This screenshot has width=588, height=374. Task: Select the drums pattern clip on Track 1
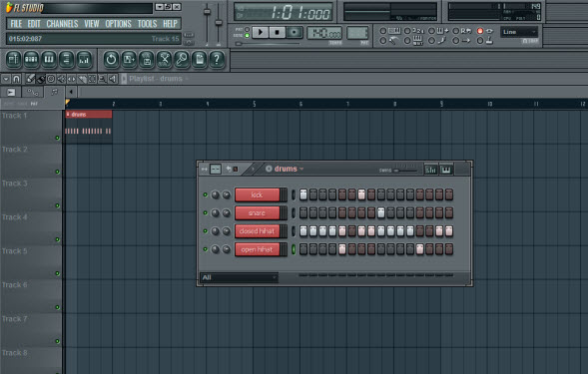pos(89,127)
